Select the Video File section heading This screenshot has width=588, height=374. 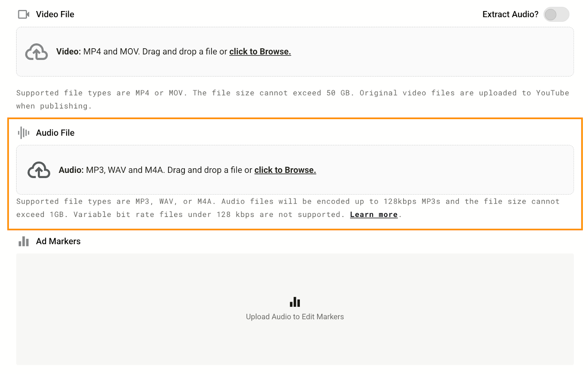coord(55,14)
